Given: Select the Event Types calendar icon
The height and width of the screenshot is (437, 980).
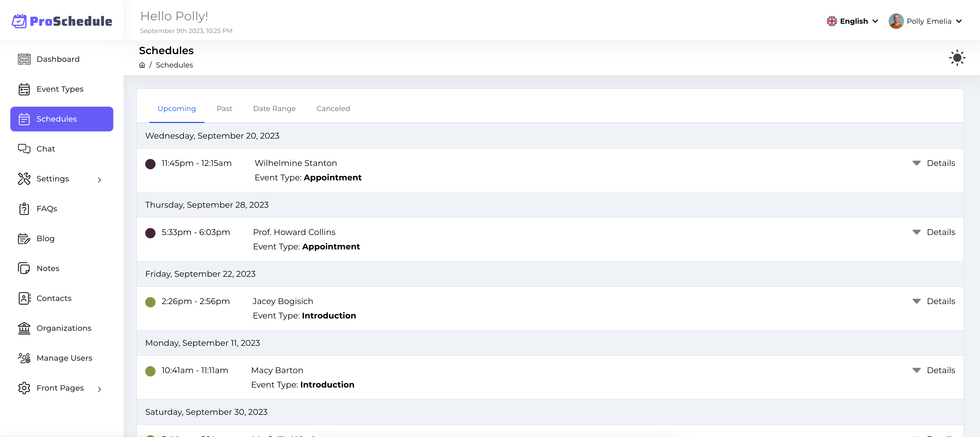Looking at the screenshot, I should tap(24, 89).
